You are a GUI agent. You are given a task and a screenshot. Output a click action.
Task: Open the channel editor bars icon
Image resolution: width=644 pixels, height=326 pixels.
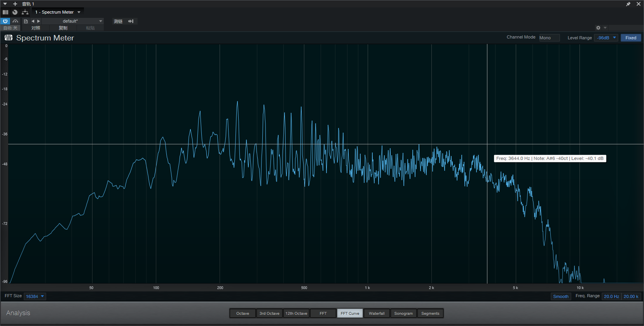click(x=5, y=12)
